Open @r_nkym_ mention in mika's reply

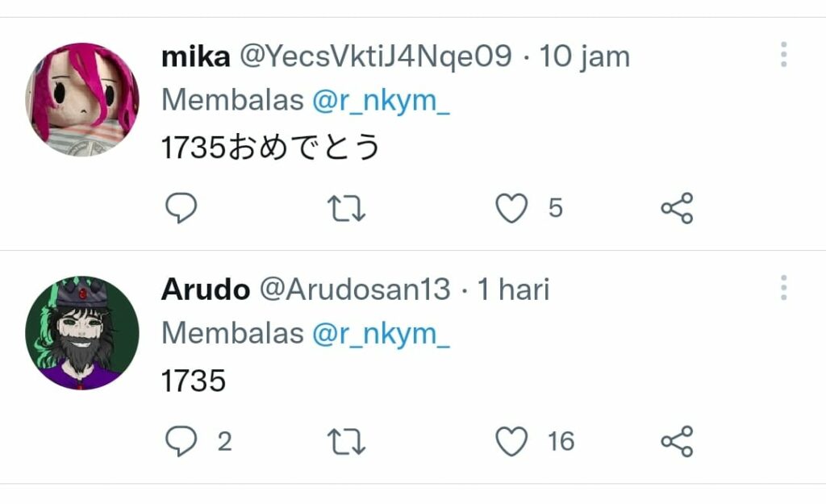click(381, 100)
